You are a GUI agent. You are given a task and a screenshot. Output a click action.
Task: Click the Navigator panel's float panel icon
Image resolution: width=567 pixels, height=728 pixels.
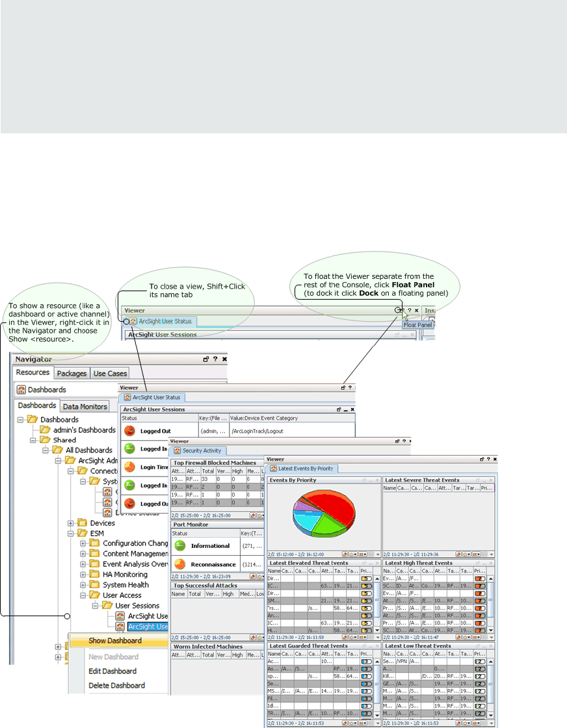[205, 359]
